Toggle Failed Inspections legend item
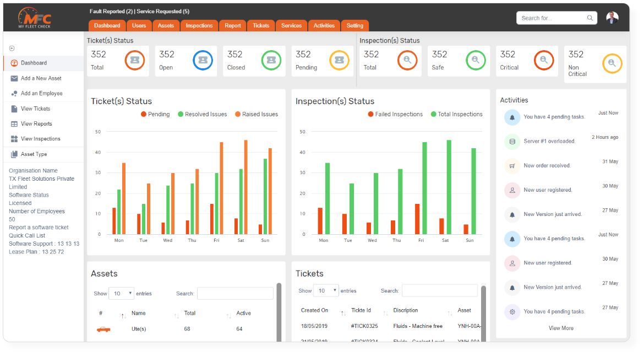This screenshot has width=644, height=356. click(x=395, y=114)
